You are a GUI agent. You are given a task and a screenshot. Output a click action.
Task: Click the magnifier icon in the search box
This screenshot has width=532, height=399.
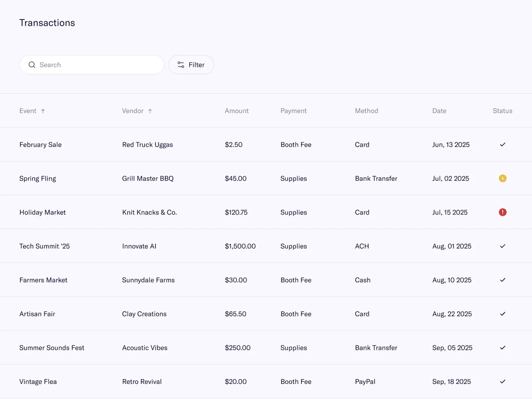point(32,65)
